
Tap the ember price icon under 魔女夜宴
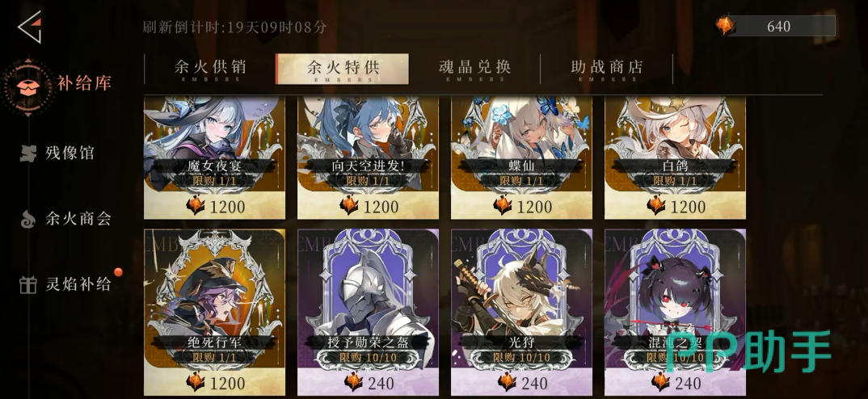coord(195,206)
